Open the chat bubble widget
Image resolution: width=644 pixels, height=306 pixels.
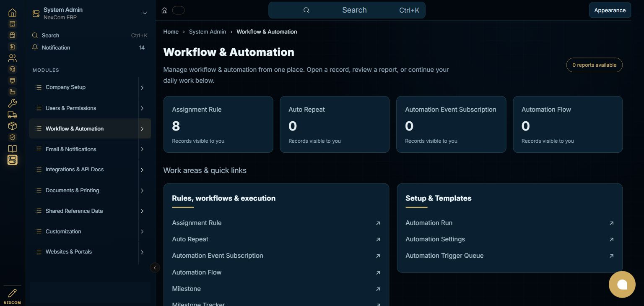pyautogui.click(x=622, y=284)
